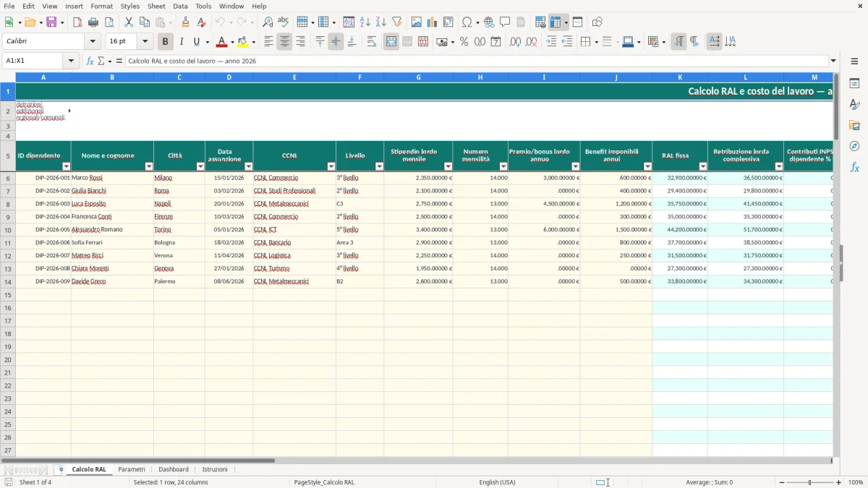Toggle Center Vertically alignment
Screen dimensions: 868x488
(336, 42)
